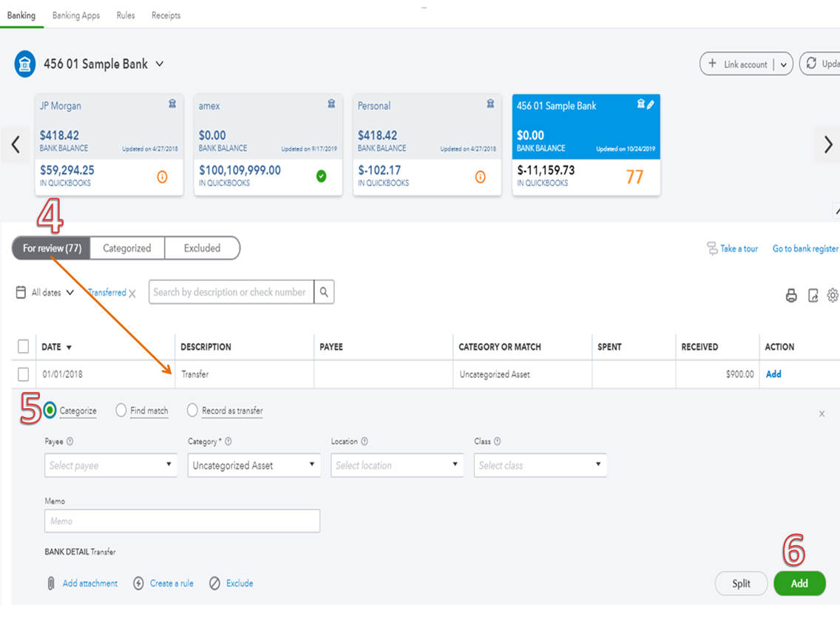Screen dimensions: 840x630
Task: Click the search magnifier icon
Action: click(324, 292)
